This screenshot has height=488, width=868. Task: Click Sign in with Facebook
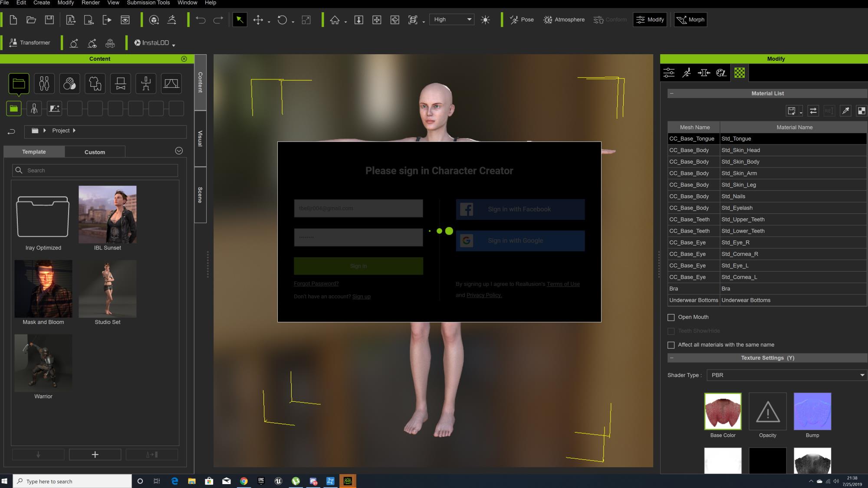coord(520,210)
